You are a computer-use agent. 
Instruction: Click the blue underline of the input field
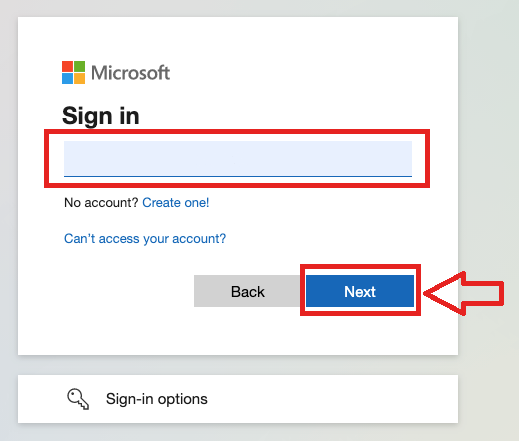(238, 176)
